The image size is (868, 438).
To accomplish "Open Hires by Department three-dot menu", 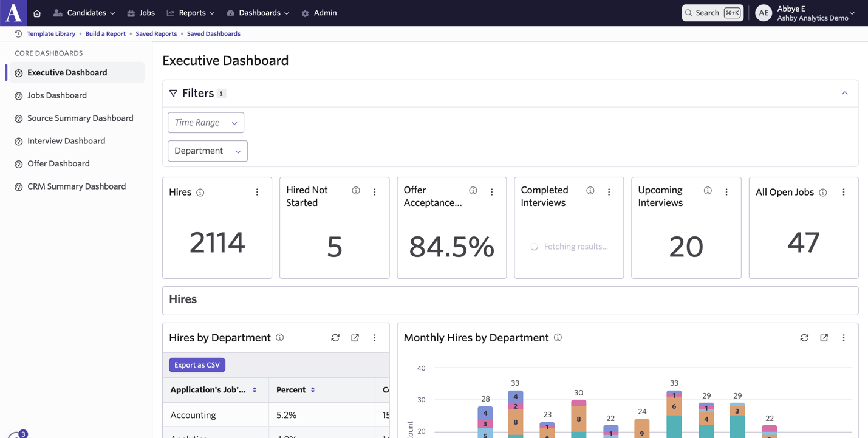I will pyautogui.click(x=375, y=338).
